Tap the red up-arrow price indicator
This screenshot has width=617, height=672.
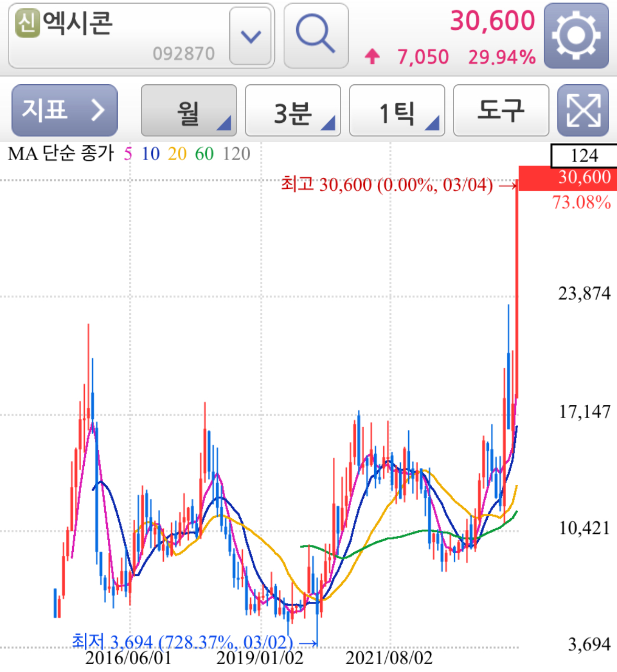(x=373, y=56)
